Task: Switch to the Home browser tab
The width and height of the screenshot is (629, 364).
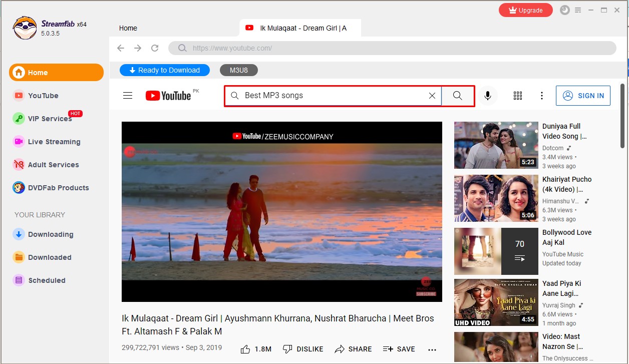Action: [128, 28]
